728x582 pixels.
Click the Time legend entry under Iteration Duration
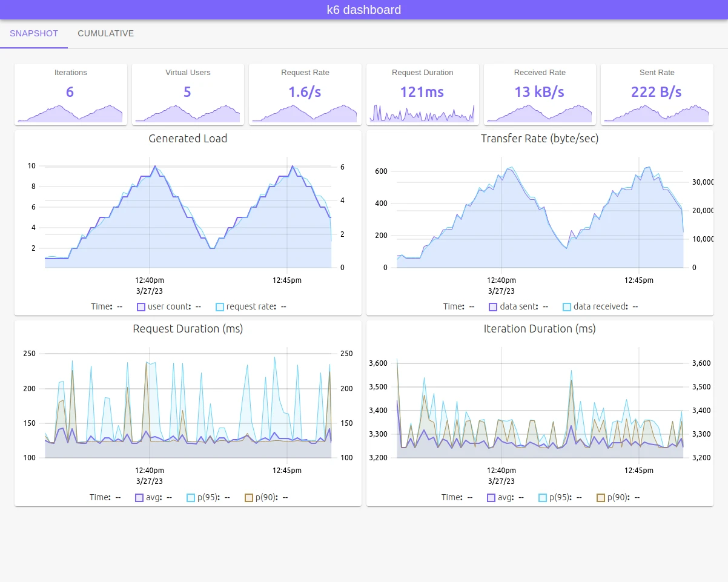click(x=457, y=497)
